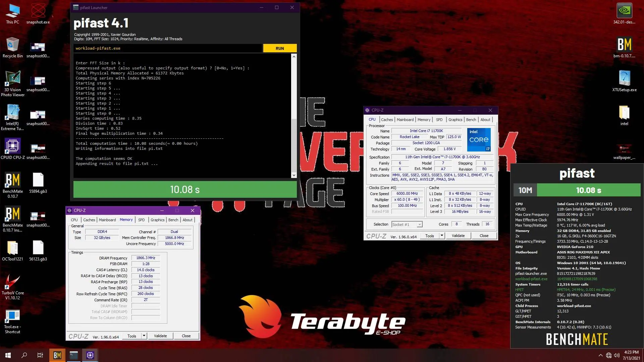Switch to Caches tab in right CPU-Z window
644x362 pixels.
click(387, 120)
